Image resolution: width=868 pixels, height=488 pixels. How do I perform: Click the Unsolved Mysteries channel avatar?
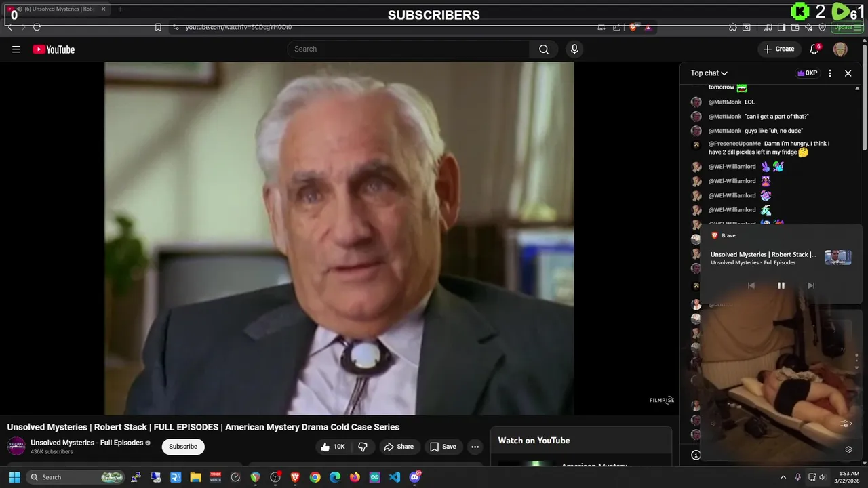click(x=16, y=446)
